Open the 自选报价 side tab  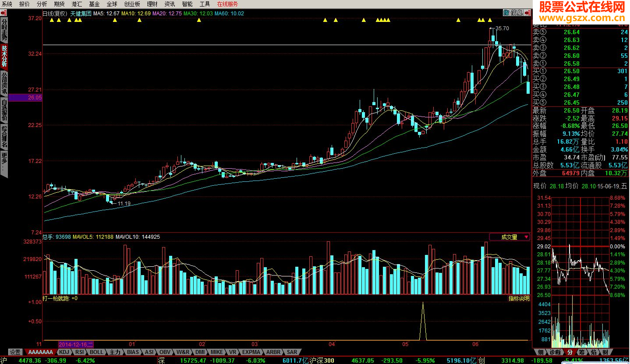click(x=4, y=110)
